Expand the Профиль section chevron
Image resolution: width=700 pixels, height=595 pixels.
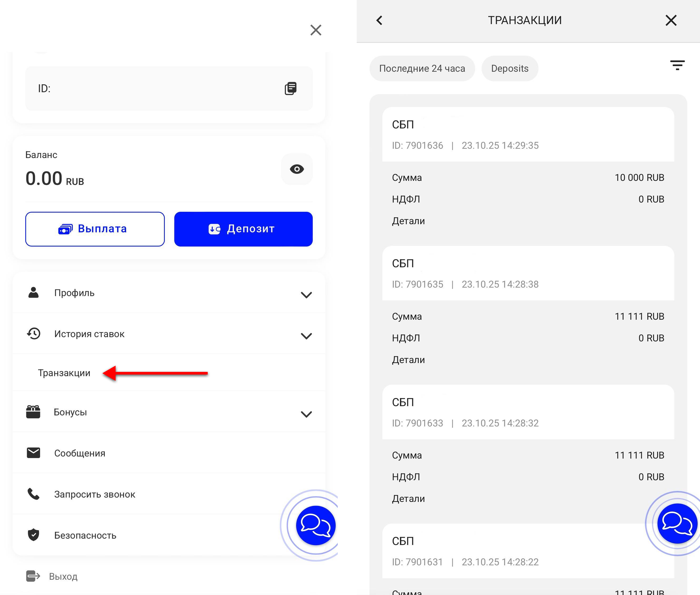click(306, 295)
